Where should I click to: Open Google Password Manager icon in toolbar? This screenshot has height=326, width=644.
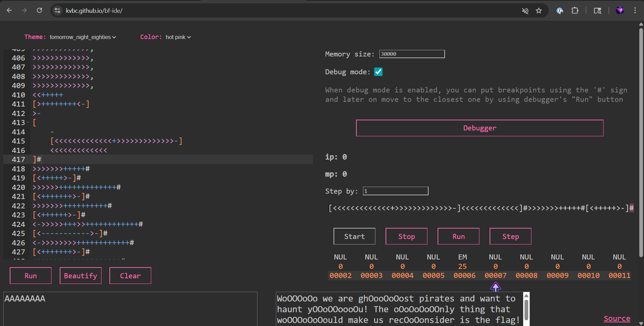[559, 10]
